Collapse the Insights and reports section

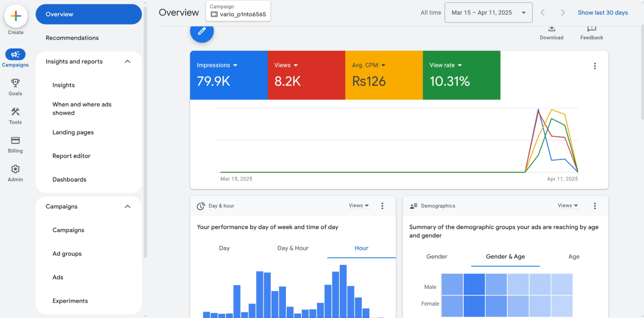pyautogui.click(x=127, y=62)
